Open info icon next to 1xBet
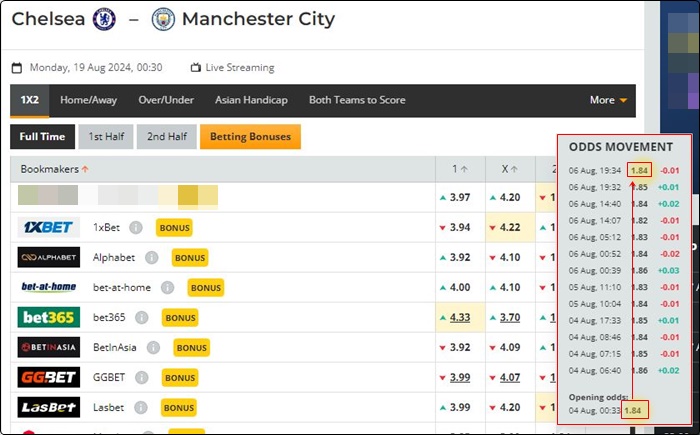 [x=136, y=228]
